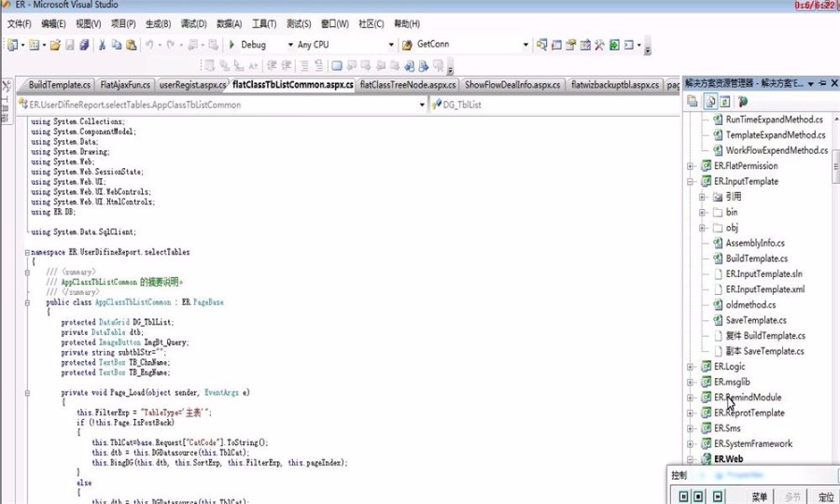The width and height of the screenshot is (840, 504).
Task: Collapse the namespace ER.UserDifineReport code region
Action: coord(27,252)
